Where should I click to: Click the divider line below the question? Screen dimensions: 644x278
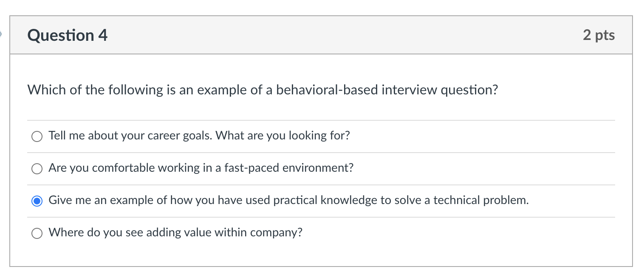(321, 119)
